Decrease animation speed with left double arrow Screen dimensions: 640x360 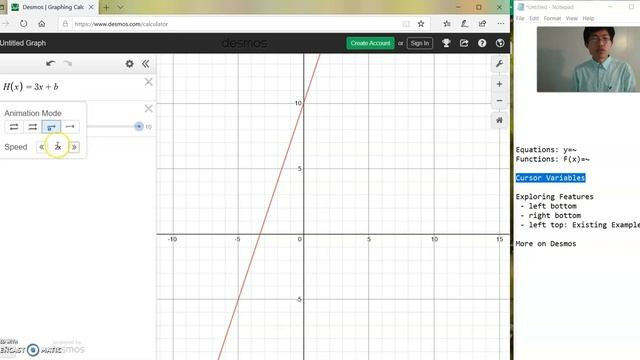point(41,147)
